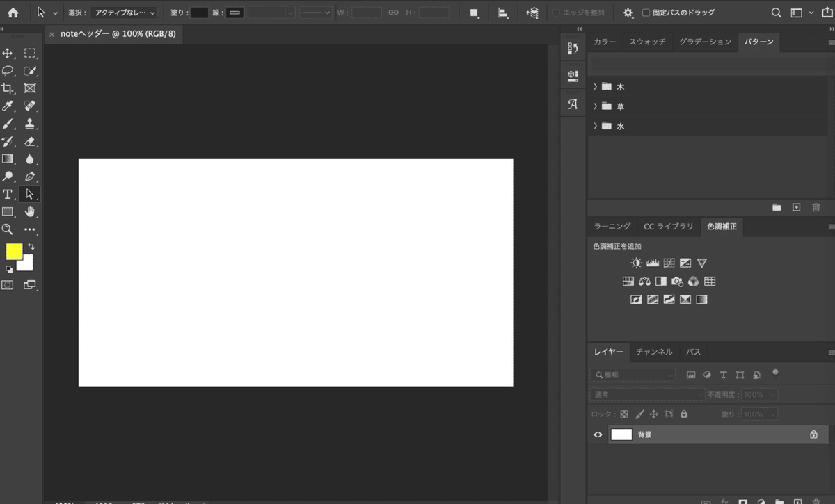Open the 塗り percentage dropdown in Layers
Screen dimensions: 835x504
773,414
